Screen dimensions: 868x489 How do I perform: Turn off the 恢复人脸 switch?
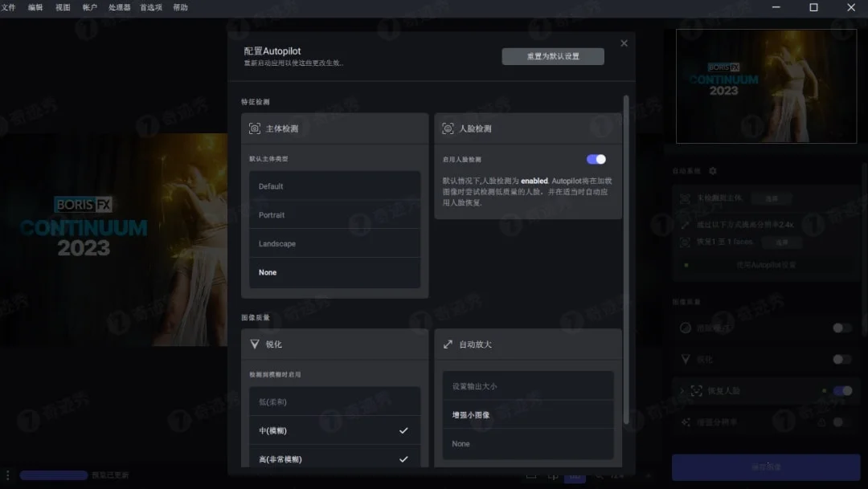click(842, 389)
